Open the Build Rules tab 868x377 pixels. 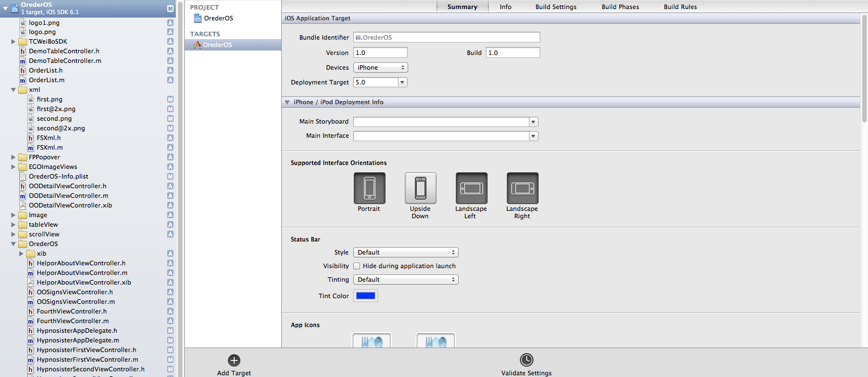click(x=680, y=7)
